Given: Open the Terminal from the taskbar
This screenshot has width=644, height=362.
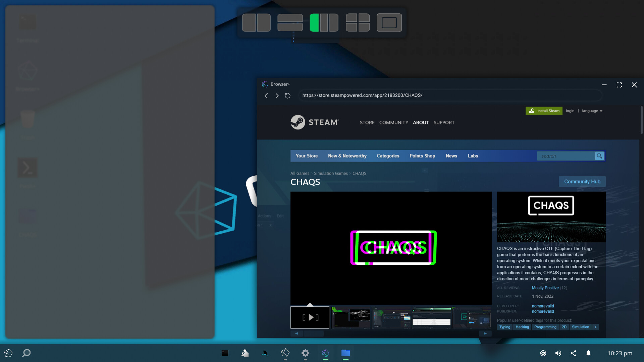Looking at the screenshot, I should point(225,353).
